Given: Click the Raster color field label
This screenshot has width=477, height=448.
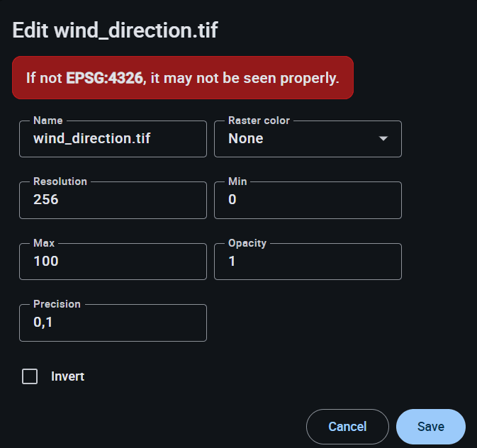Looking at the screenshot, I should [x=259, y=121].
